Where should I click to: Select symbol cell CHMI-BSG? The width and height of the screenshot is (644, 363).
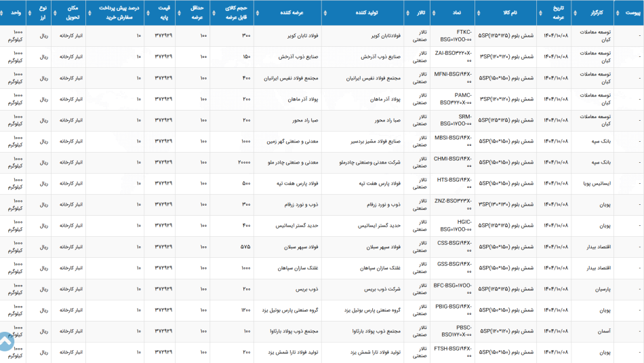453,162
